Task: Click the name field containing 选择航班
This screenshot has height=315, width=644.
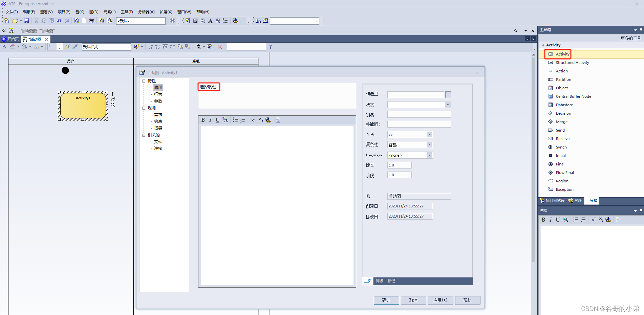Action: pos(277,96)
